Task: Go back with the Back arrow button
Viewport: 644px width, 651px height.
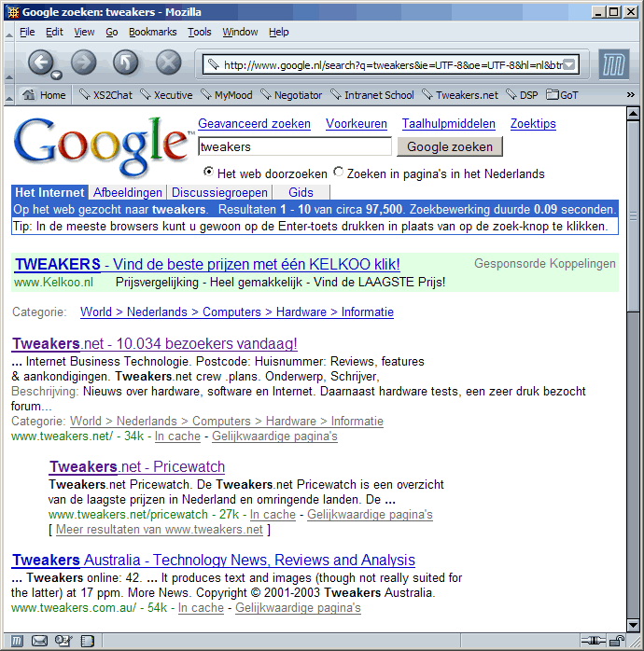Action: click(x=40, y=62)
